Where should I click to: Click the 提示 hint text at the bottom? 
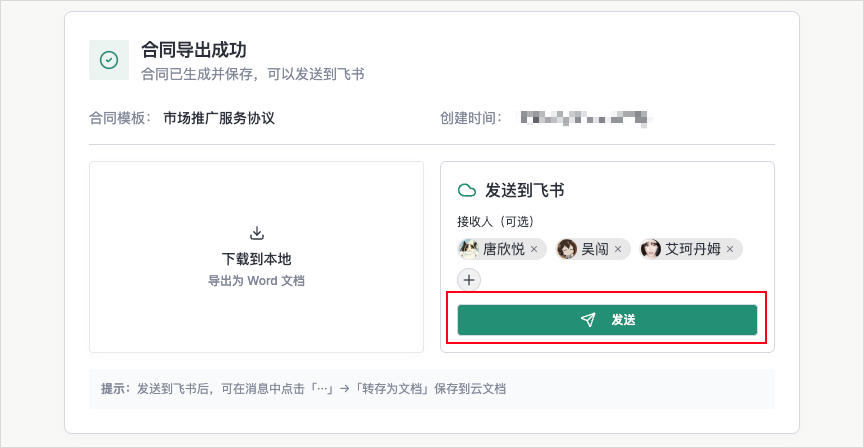point(303,388)
